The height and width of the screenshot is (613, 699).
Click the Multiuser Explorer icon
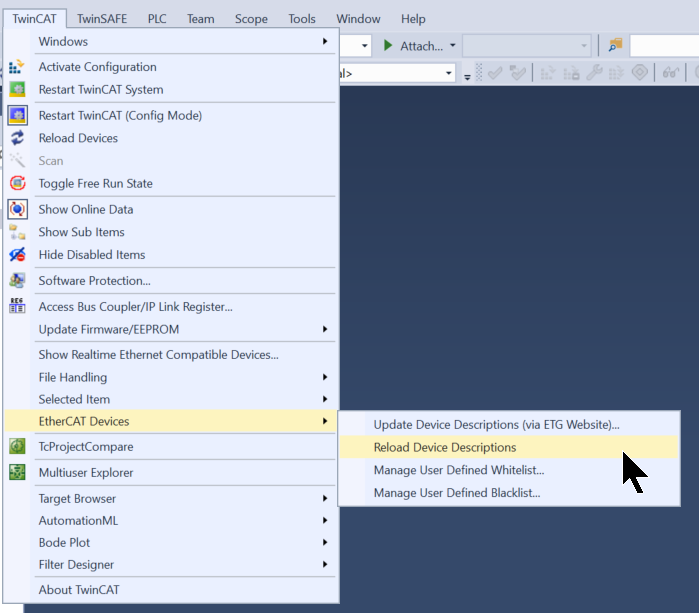17,472
